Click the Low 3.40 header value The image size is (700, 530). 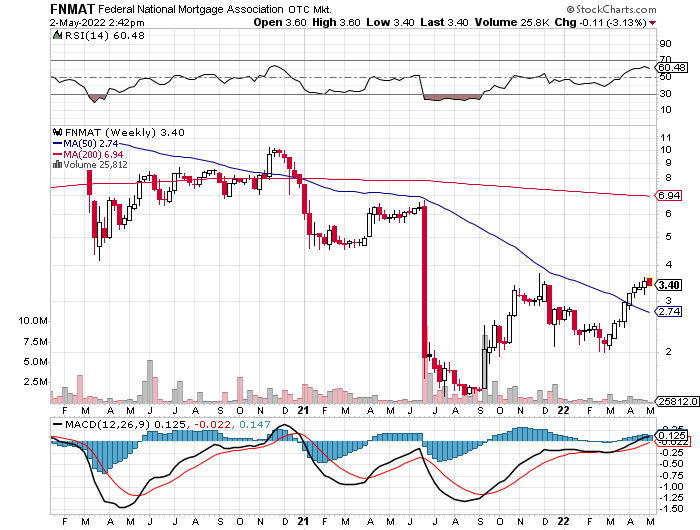390,22
